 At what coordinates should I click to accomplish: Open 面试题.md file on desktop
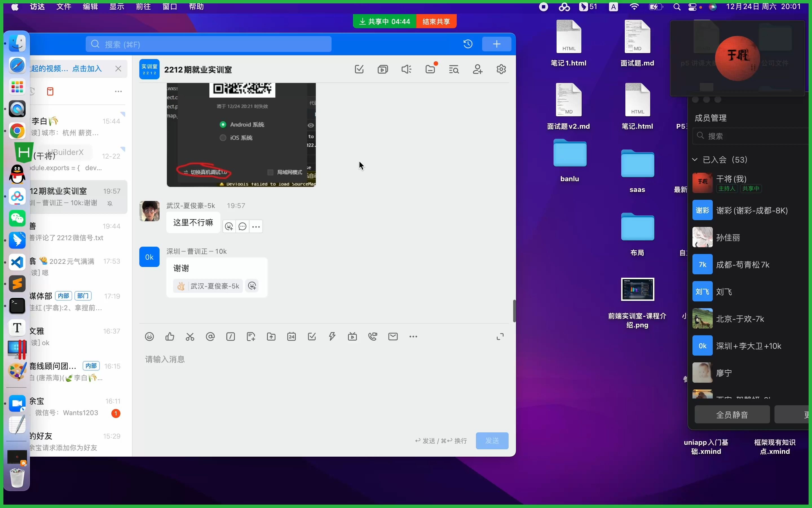click(x=637, y=44)
